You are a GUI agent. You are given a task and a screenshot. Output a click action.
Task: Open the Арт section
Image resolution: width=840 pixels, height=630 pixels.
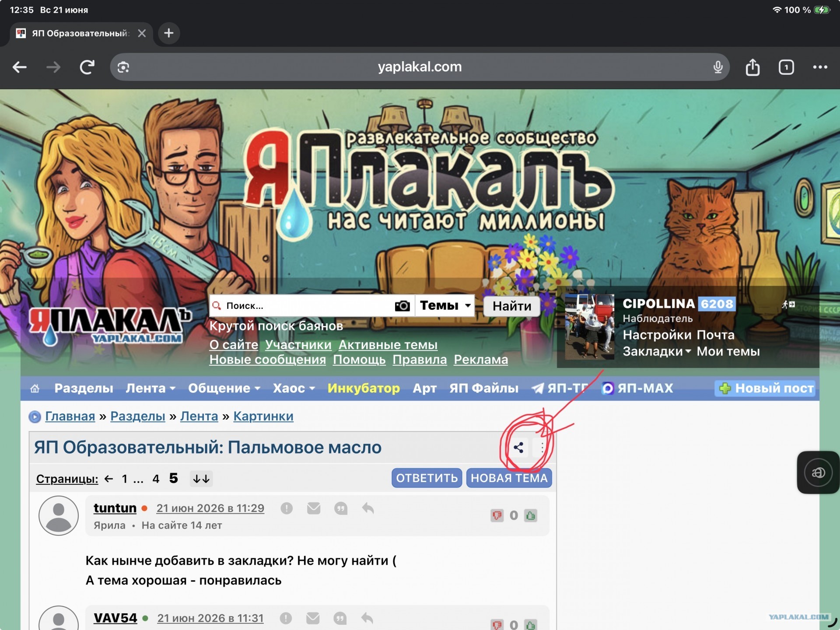coord(424,388)
